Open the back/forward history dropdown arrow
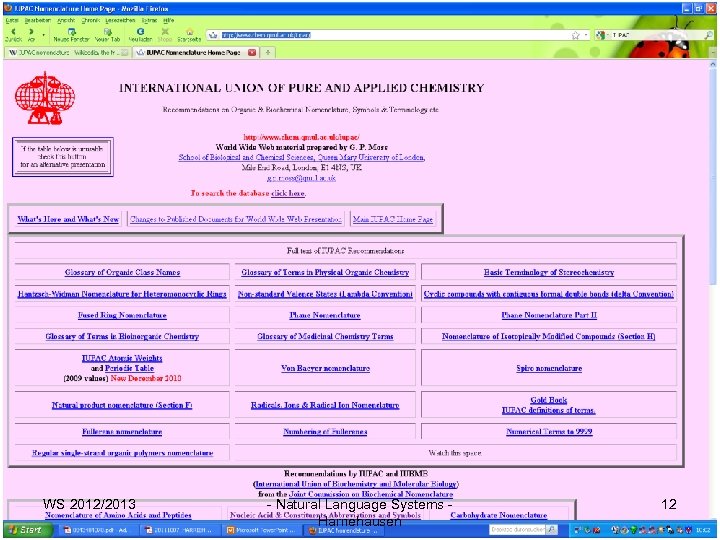This screenshot has width=720, height=540. click(43, 35)
